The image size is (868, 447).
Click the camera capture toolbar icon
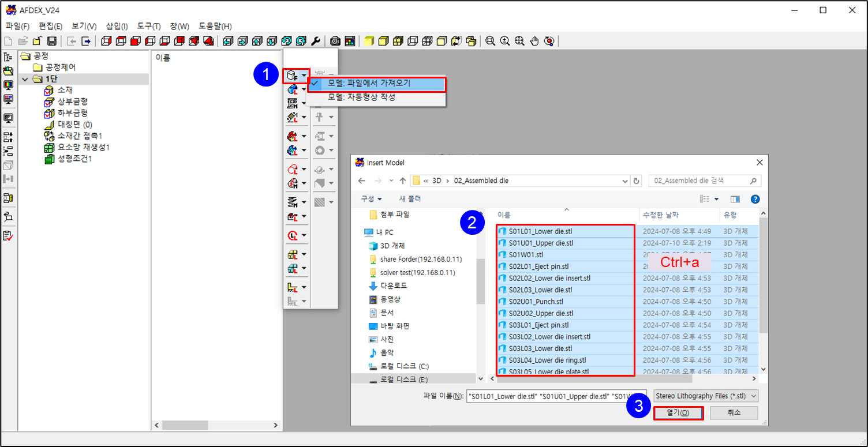pyautogui.click(x=335, y=41)
